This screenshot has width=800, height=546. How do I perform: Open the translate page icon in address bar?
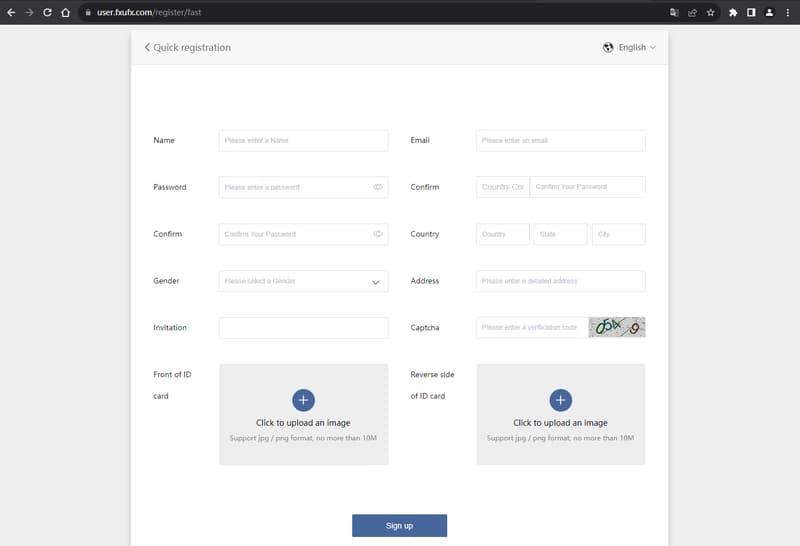pos(674,12)
